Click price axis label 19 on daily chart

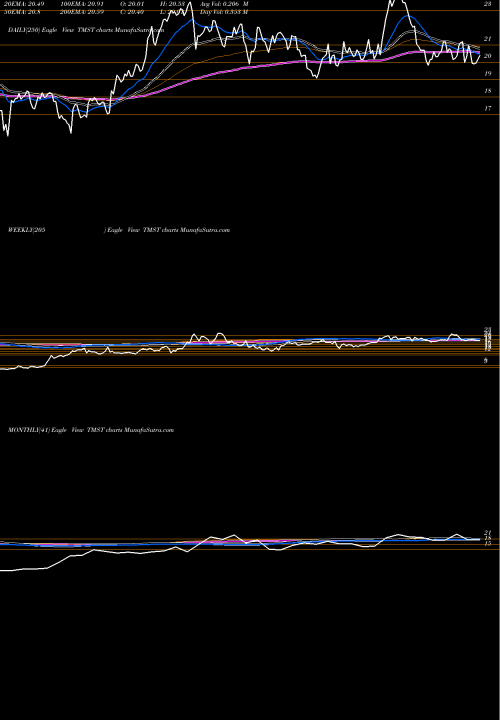(x=488, y=73)
